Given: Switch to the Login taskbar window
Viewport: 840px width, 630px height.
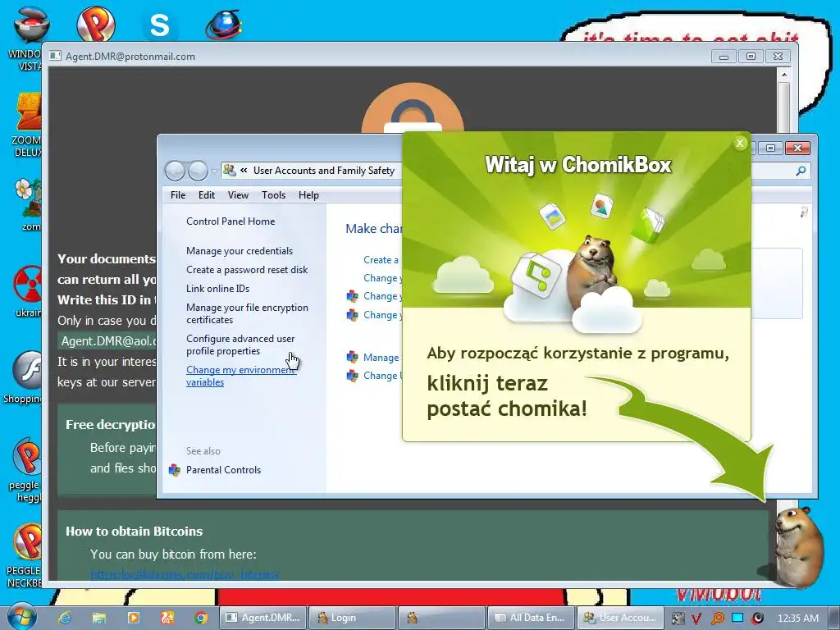Looking at the screenshot, I should coord(353,618).
